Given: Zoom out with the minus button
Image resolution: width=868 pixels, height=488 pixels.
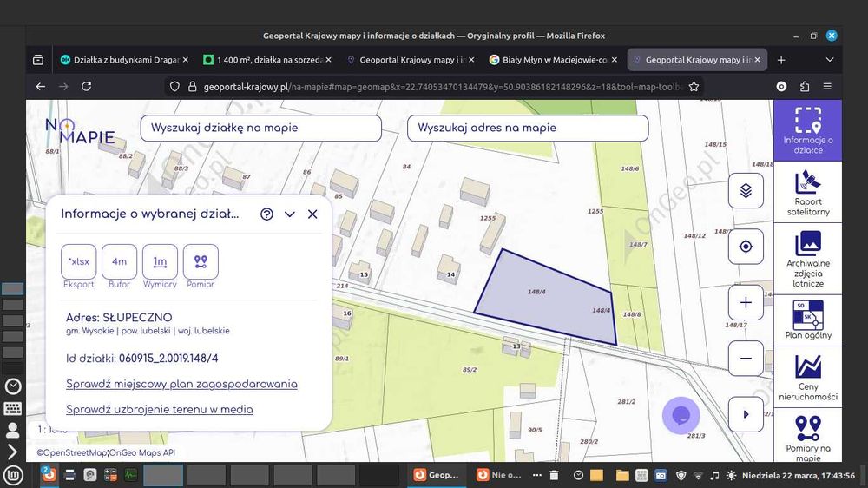Looking at the screenshot, I should (746, 359).
